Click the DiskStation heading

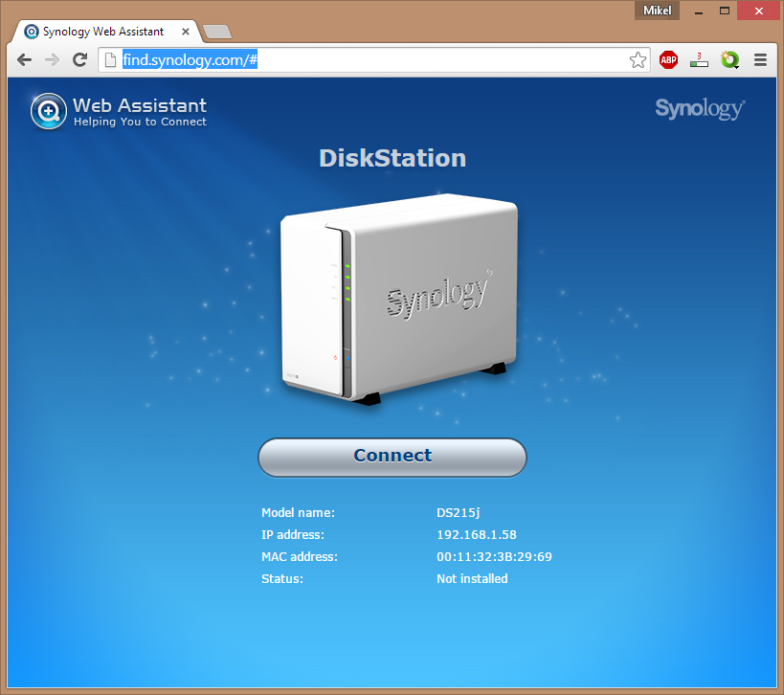click(392, 158)
